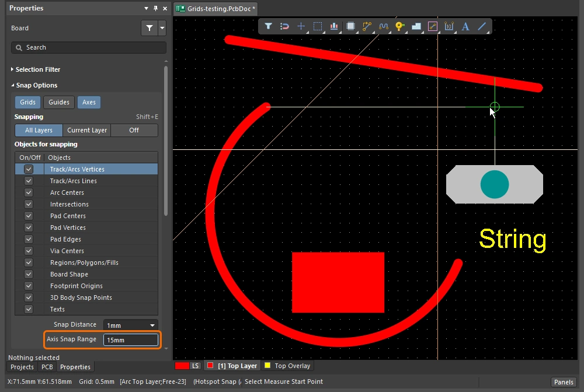Expand the Selection Filter section
Screen dimensions: 584x392
coord(37,69)
